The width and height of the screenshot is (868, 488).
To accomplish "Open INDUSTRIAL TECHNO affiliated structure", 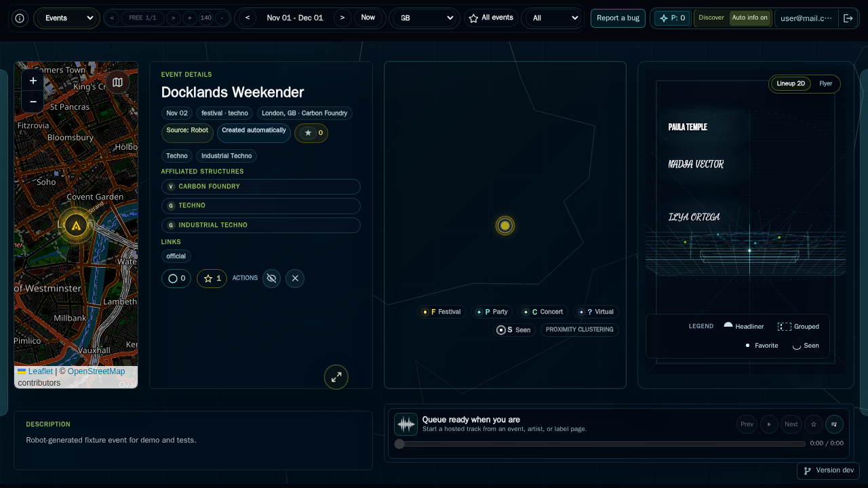I will (261, 225).
